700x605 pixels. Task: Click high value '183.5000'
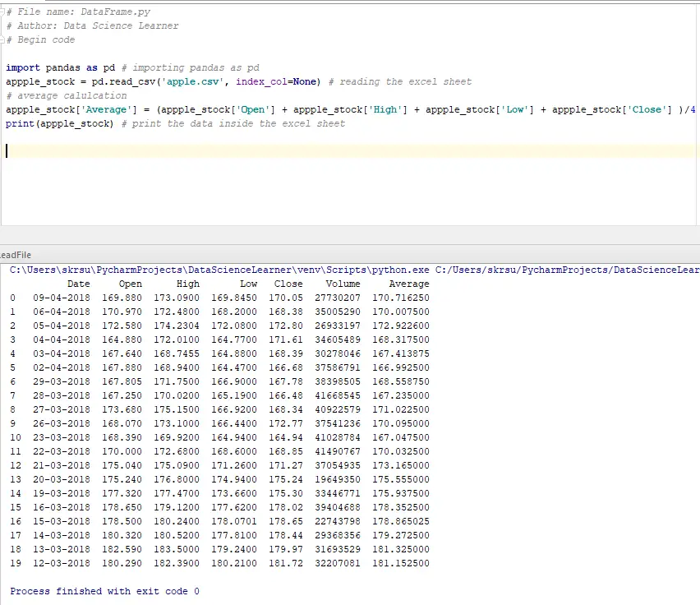coord(177,549)
